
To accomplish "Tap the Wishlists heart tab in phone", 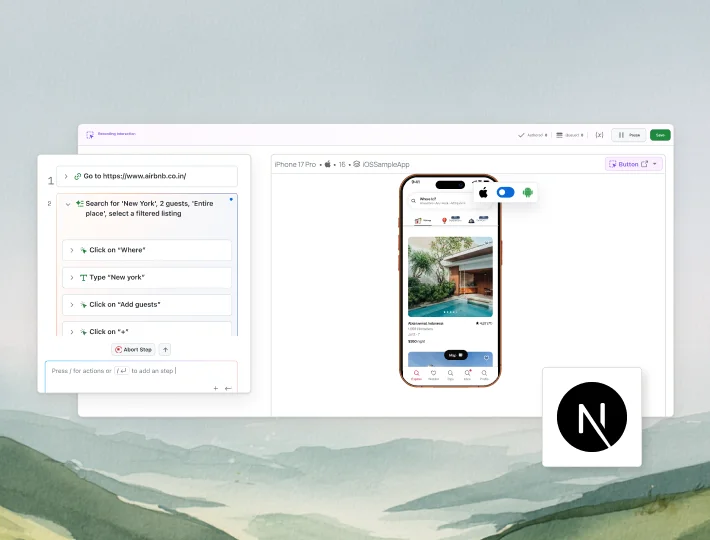I will point(433,375).
